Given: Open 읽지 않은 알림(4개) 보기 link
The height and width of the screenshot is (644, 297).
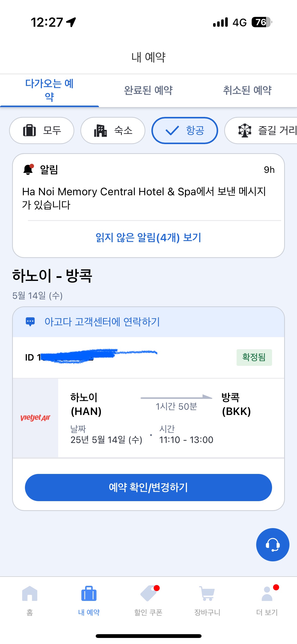Looking at the screenshot, I should (x=148, y=238).
